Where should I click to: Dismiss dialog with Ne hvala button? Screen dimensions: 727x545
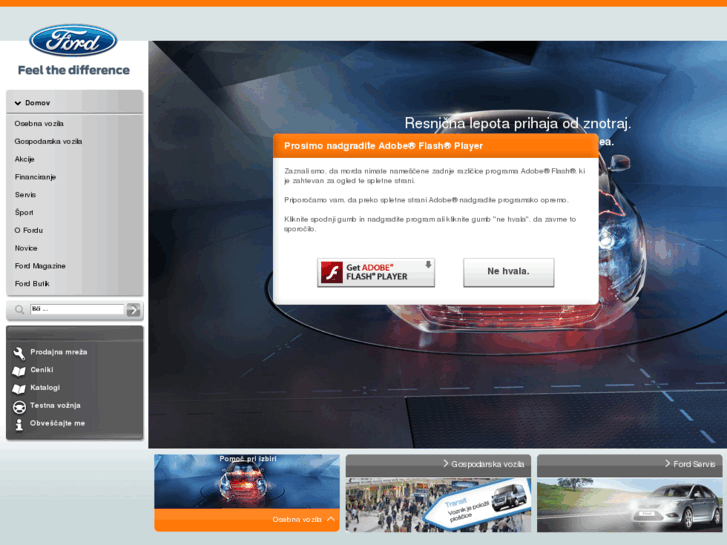[x=509, y=272]
